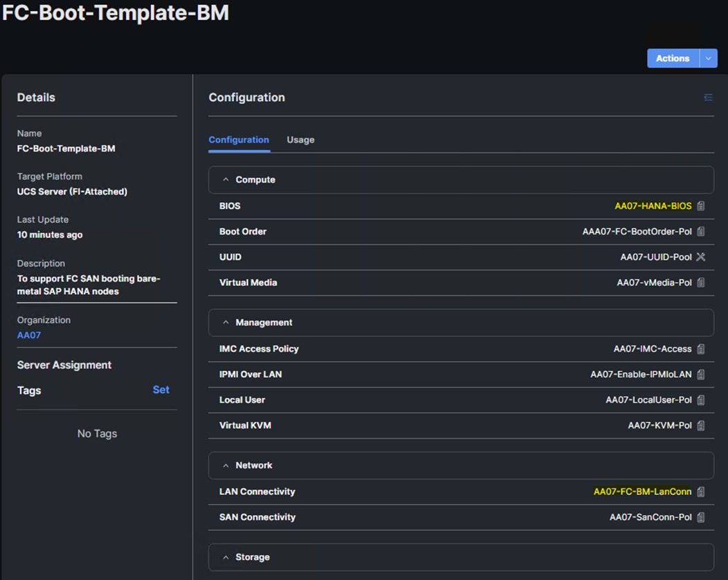Click the AA07-SanConn-Pol policy name

pos(650,517)
